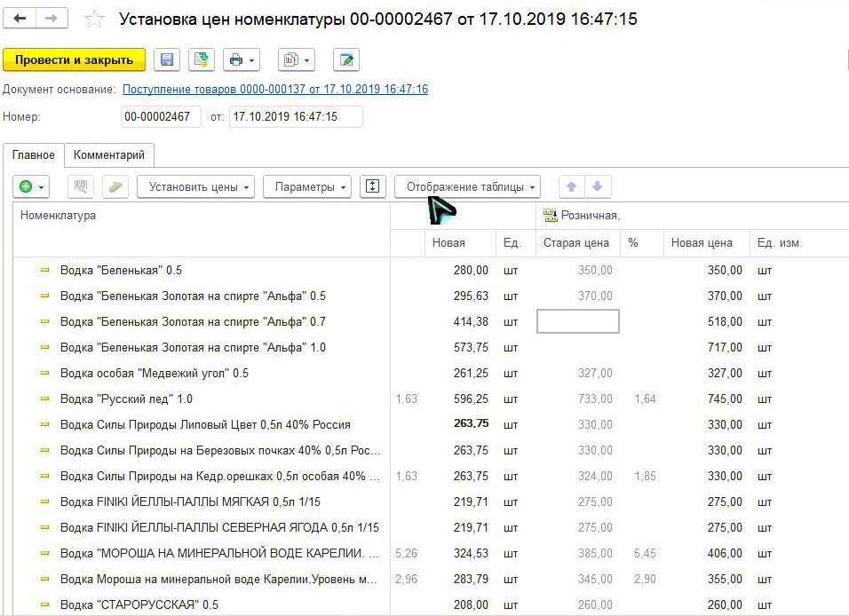The image size is (849, 616).
Task: Select Водка Мороша Уровень м... row
Action: click(218, 580)
